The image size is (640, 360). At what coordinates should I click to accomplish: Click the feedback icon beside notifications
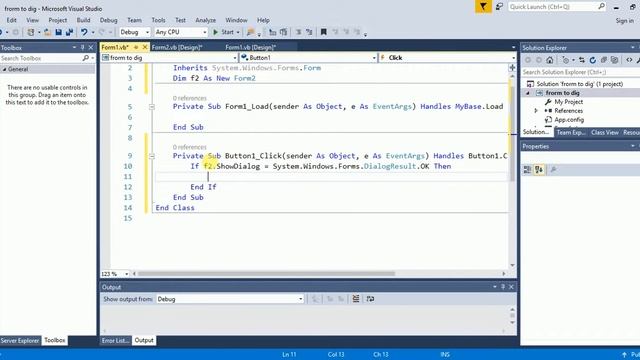(499, 7)
